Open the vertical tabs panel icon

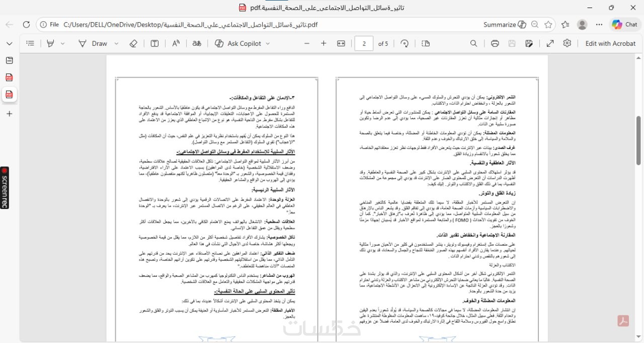(9, 60)
